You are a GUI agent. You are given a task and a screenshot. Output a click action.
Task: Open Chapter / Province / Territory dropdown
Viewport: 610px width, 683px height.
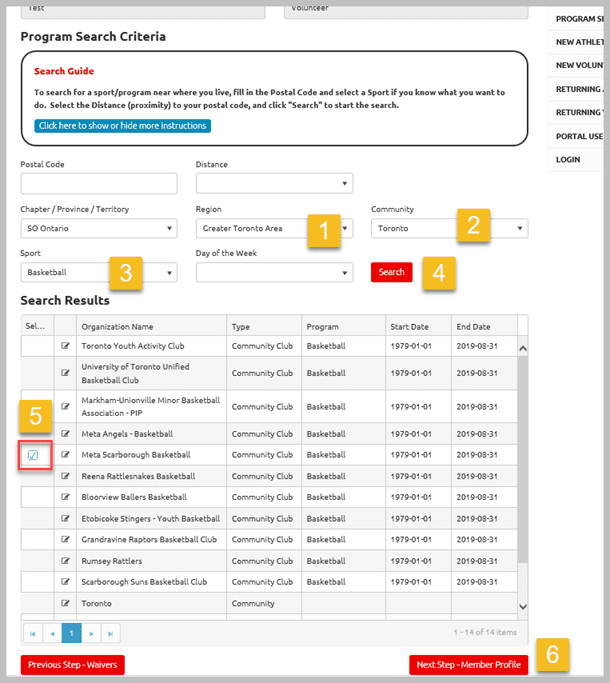click(99, 228)
